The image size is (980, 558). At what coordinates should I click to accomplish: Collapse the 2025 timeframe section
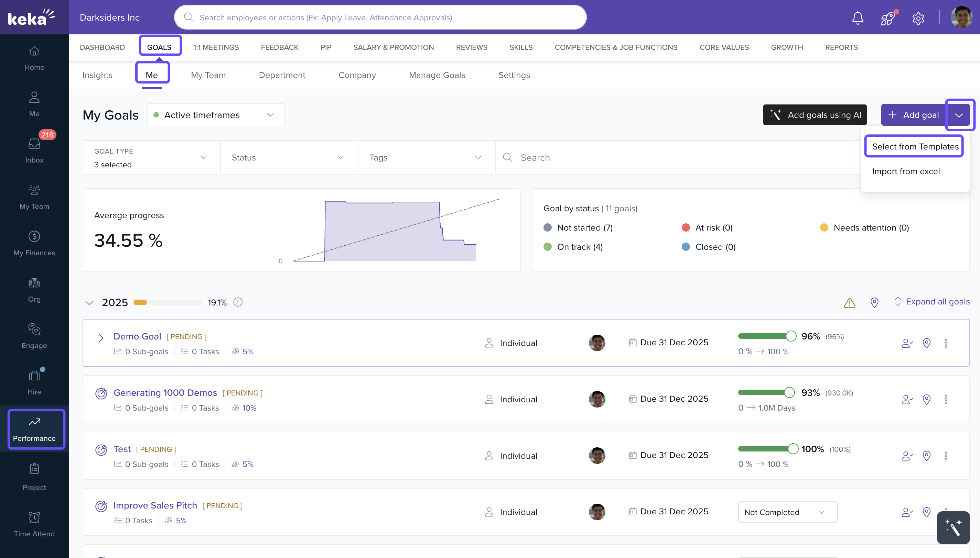pos(89,303)
